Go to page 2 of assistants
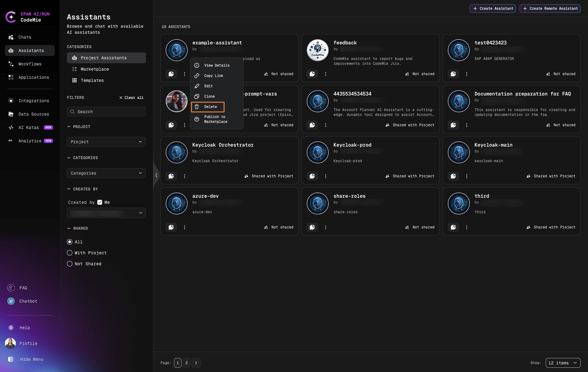Screen dimensions: 588x372 click(x=187, y=363)
